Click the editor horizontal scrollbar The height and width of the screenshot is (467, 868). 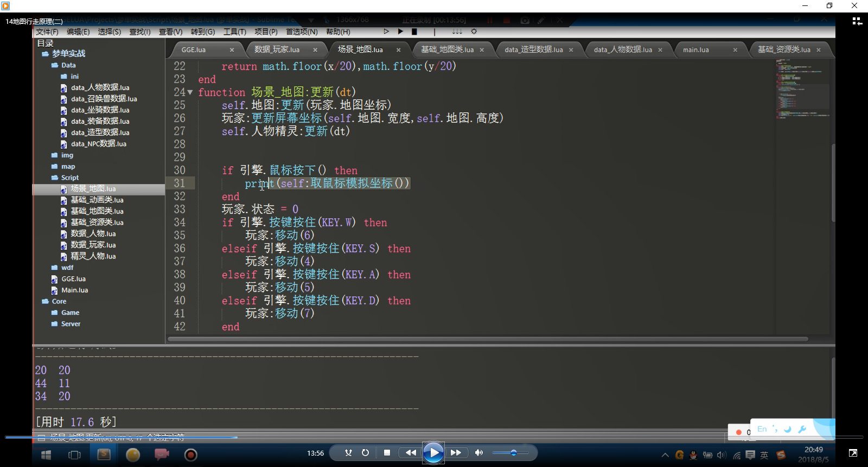click(x=488, y=339)
